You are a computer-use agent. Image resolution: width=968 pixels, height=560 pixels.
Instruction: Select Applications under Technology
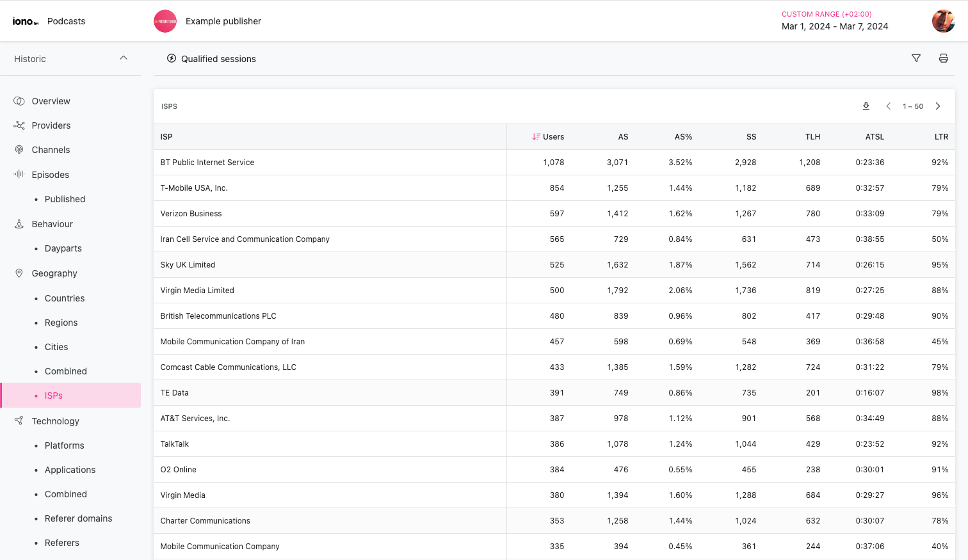(x=70, y=470)
